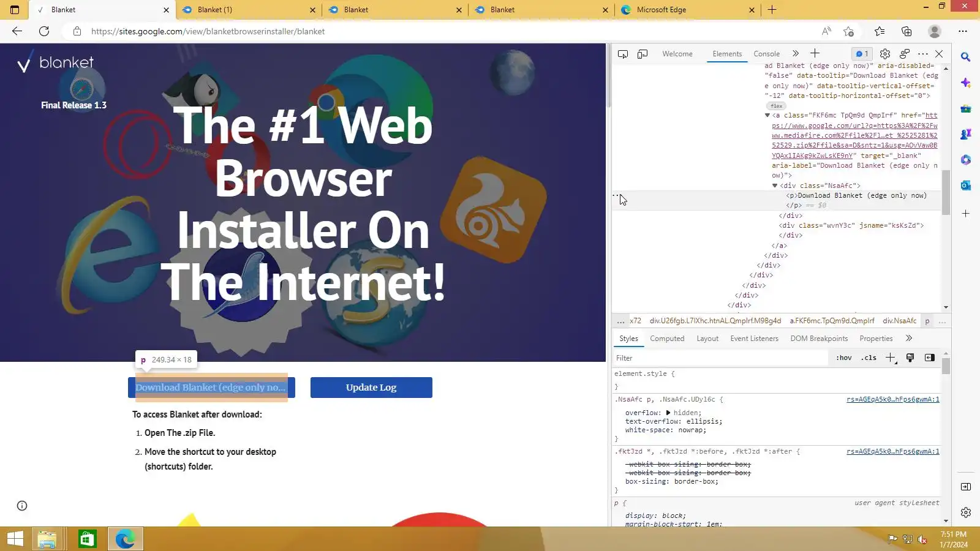Open the browser profile avatar
The width and height of the screenshot is (980, 551).
point(935,31)
